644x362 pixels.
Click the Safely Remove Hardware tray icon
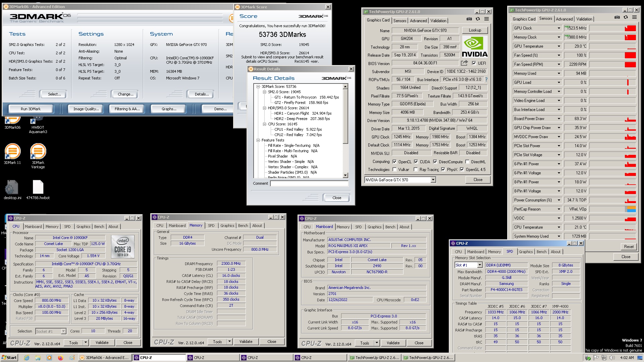tap(588, 358)
